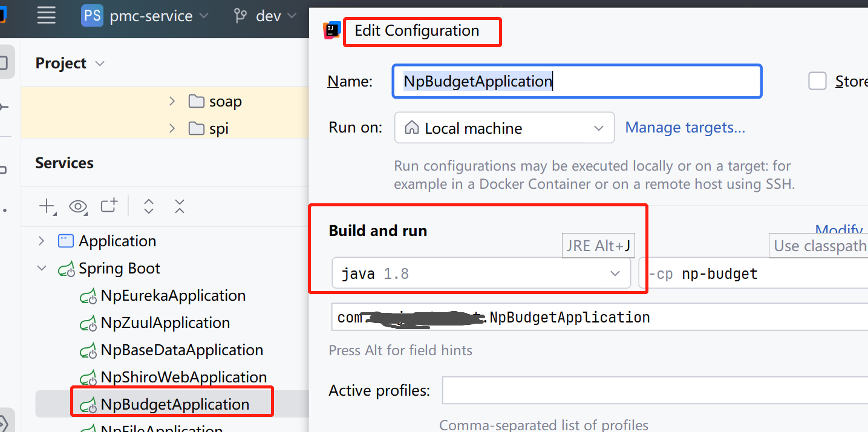Click the git branch icon beside dev
Image resolution: width=868 pixels, height=432 pixels.
pos(241,16)
